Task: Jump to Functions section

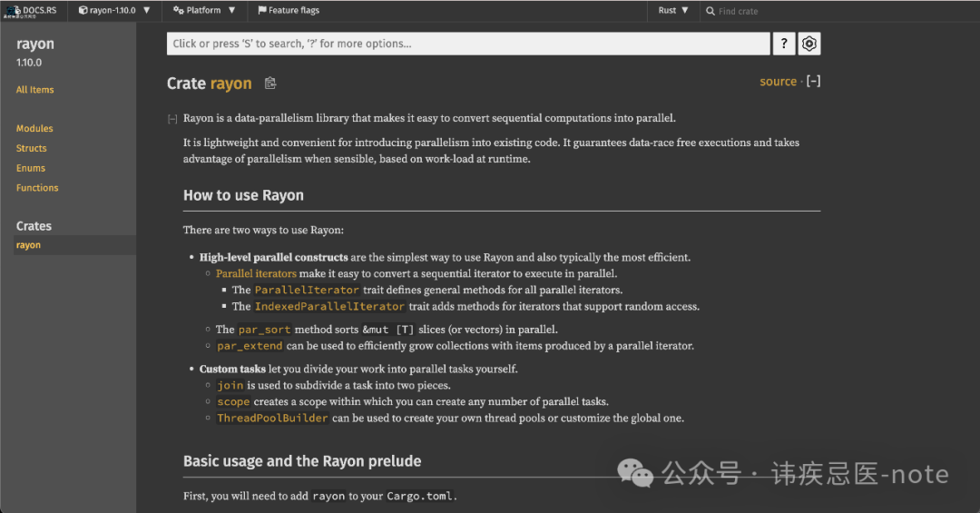Action: pyautogui.click(x=37, y=188)
